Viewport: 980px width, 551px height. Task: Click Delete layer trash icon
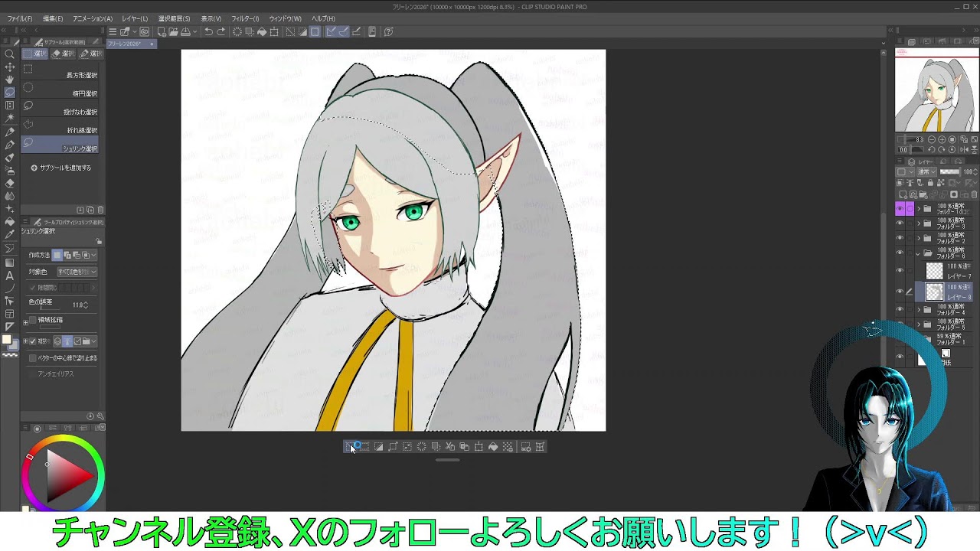coord(975,194)
